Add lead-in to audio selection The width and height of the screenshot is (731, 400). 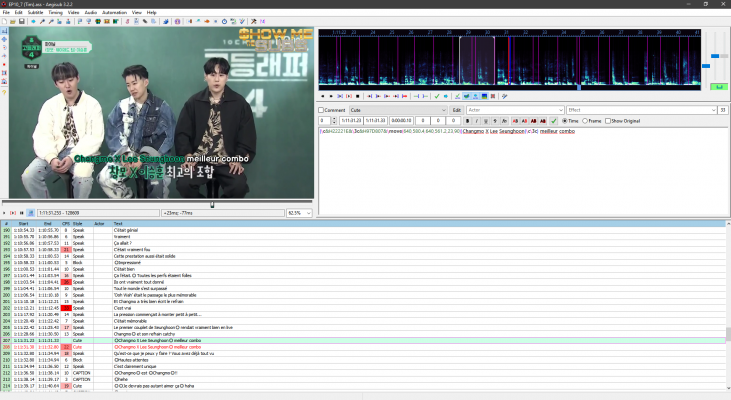[416, 96]
